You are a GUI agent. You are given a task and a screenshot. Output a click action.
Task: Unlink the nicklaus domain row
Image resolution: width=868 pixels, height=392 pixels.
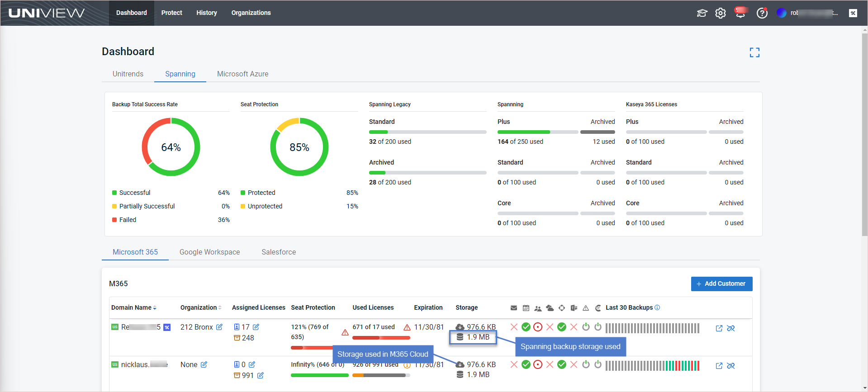730,366
